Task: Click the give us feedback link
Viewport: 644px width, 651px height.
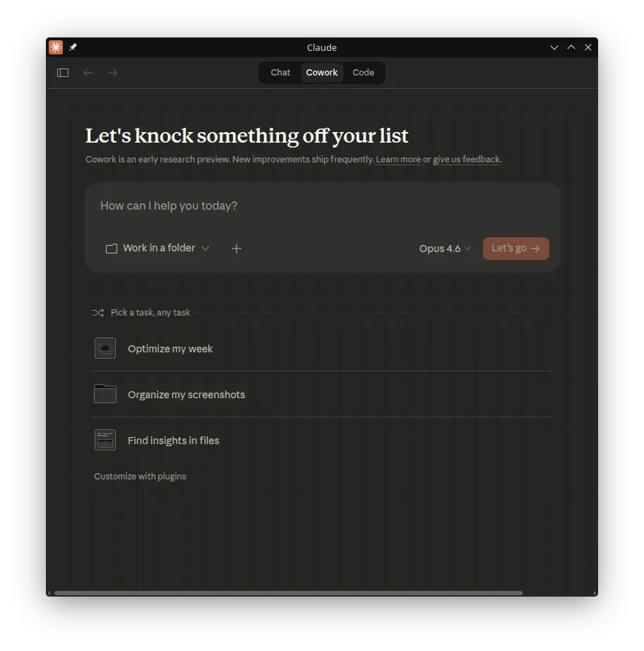Action: (466, 159)
